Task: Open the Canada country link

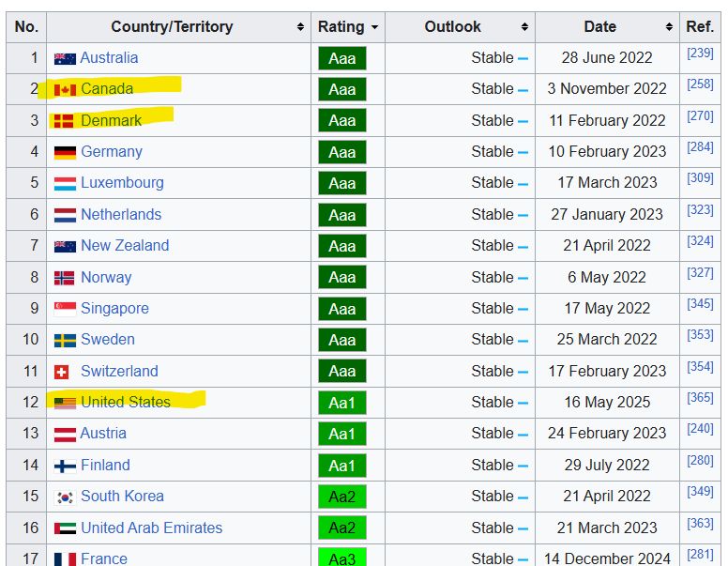Action: (x=107, y=88)
